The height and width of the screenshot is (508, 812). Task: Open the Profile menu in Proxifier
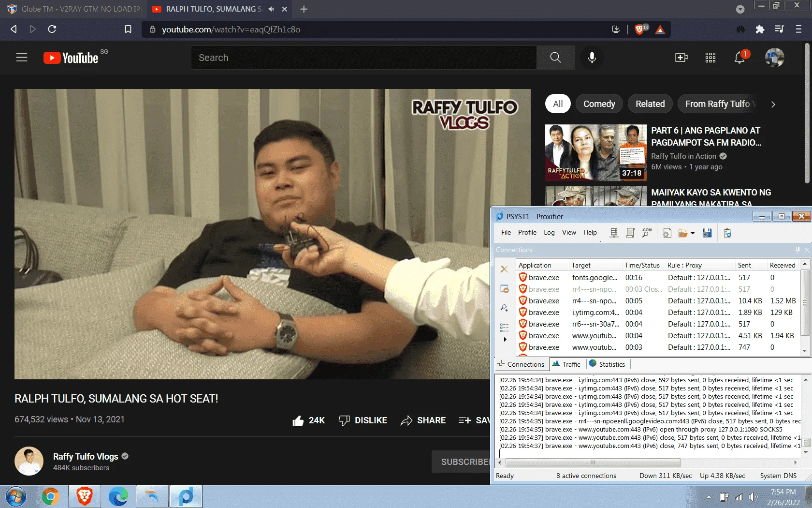click(x=527, y=232)
